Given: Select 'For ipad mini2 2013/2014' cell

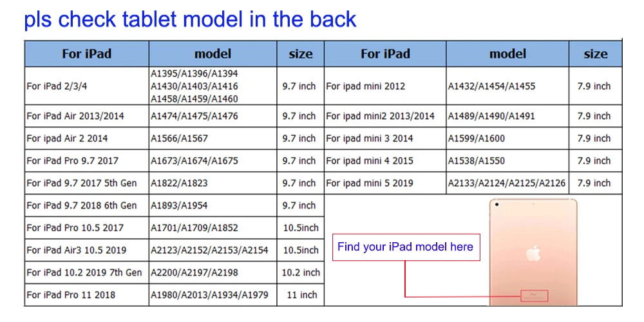Looking at the screenshot, I should click(385, 116).
